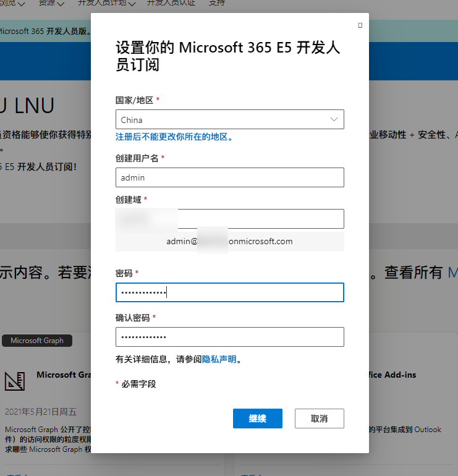Image resolution: width=458 pixels, height=476 pixels.
Task: Click the 浏览 menu in background page
Action: point(12,3)
